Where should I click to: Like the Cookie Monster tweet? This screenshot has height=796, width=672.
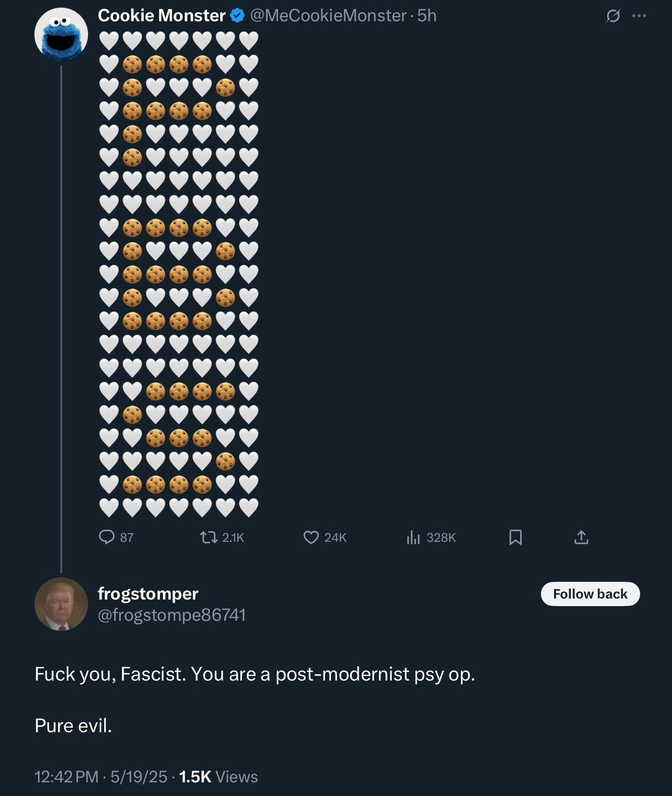[x=311, y=537]
